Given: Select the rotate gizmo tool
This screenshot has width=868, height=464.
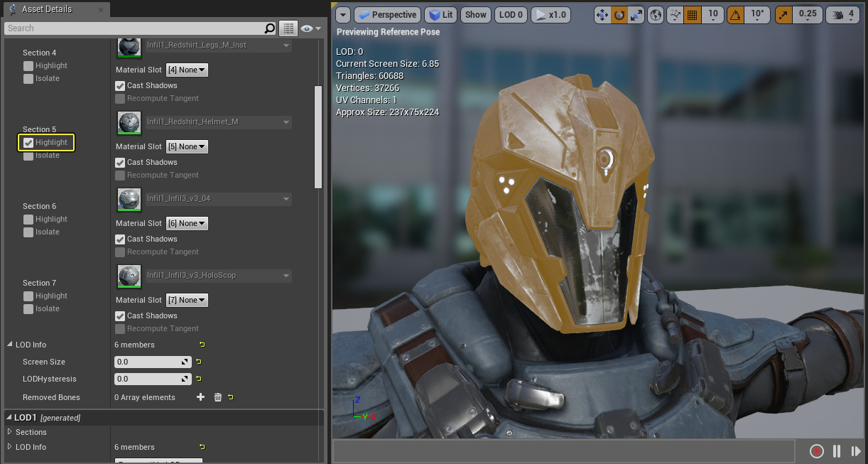Looking at the screenshot, I should [619, 15].
